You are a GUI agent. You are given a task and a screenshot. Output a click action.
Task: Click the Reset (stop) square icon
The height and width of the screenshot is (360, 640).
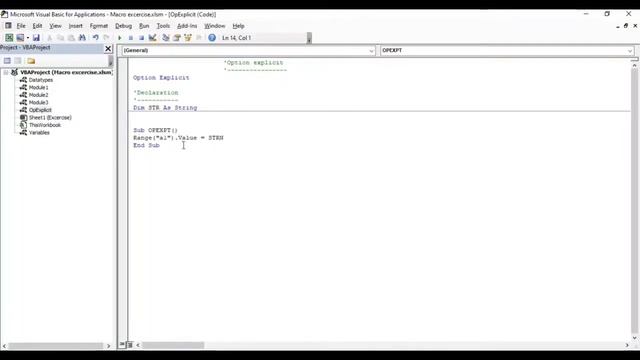point(141,38)
